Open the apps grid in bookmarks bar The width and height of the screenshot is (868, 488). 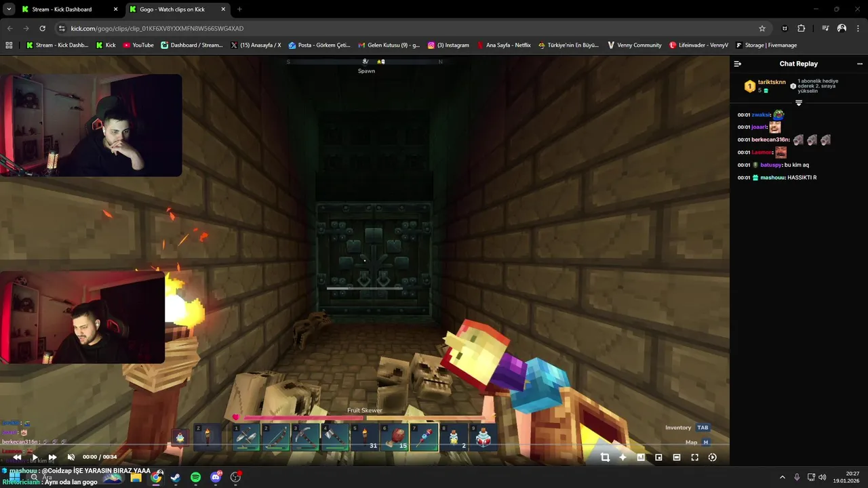[x=9, y=45]
